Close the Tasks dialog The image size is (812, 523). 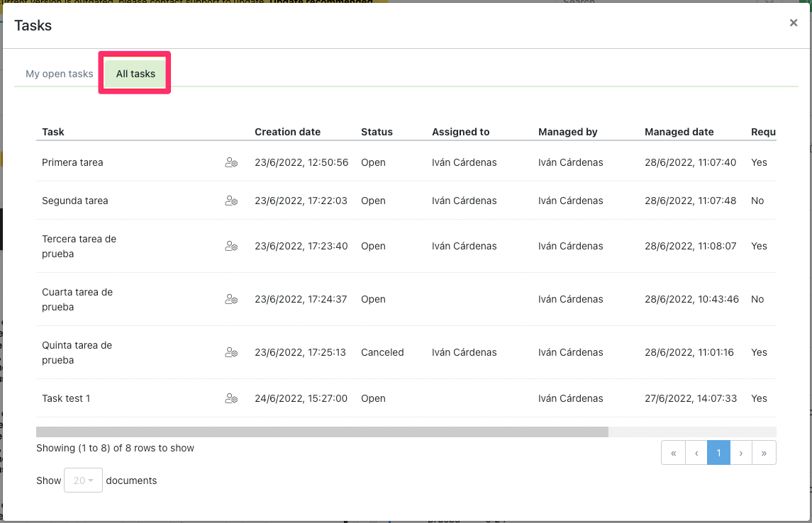coord(793,23)
